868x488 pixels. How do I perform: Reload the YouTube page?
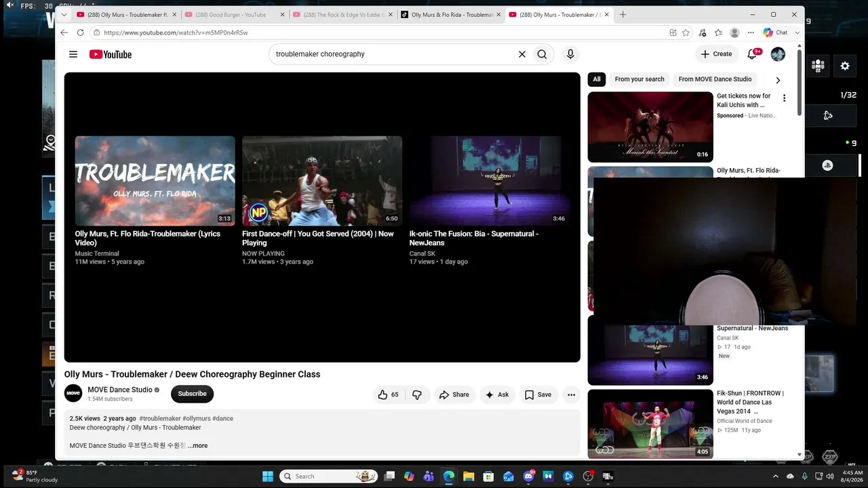tap(80, 33)
